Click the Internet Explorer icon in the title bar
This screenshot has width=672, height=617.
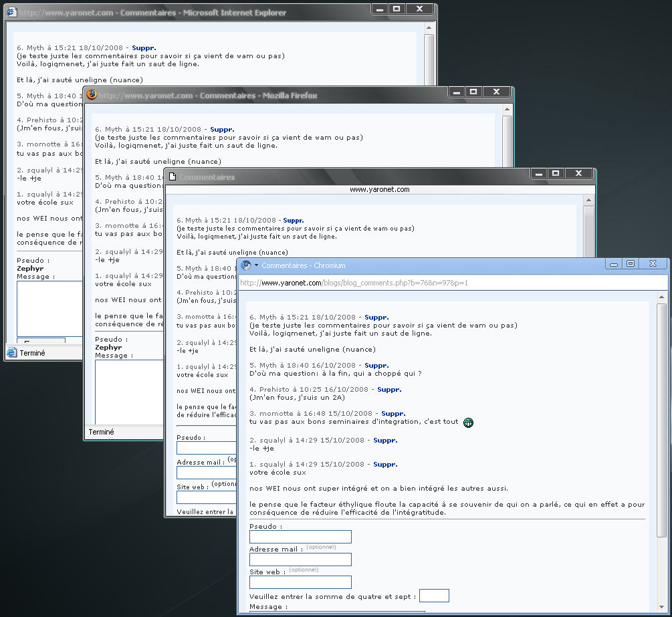click(x=11, y=12)
